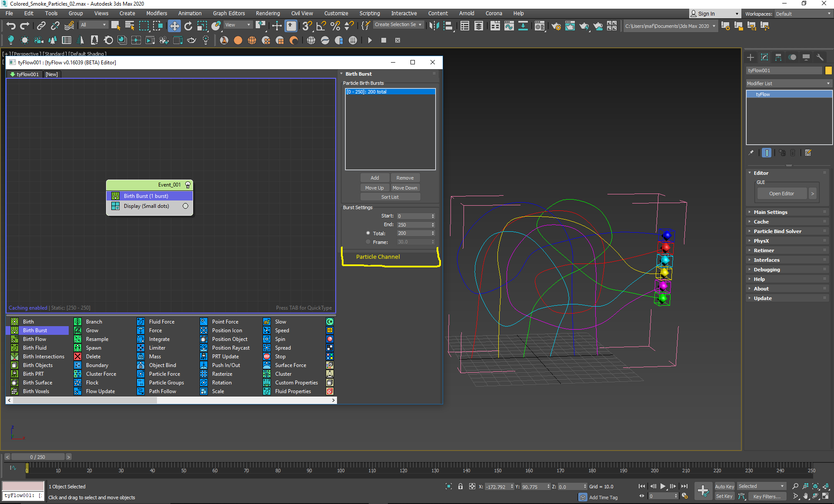The image size is (834, 504).
Task: Click Configure Modifier Sets icon
Action: (x=808, y=153)
